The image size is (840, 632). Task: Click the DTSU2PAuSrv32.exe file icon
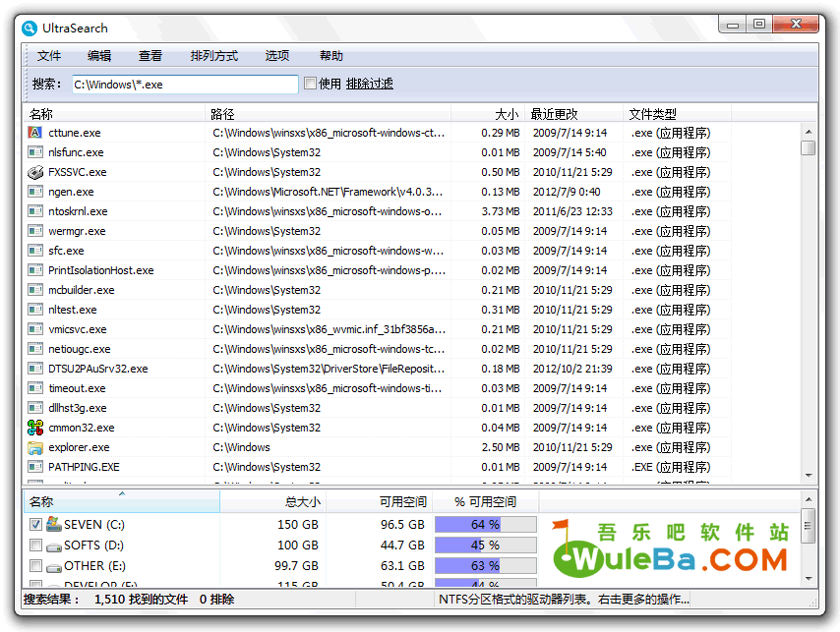pyautogui.click(x=35, y=369)
